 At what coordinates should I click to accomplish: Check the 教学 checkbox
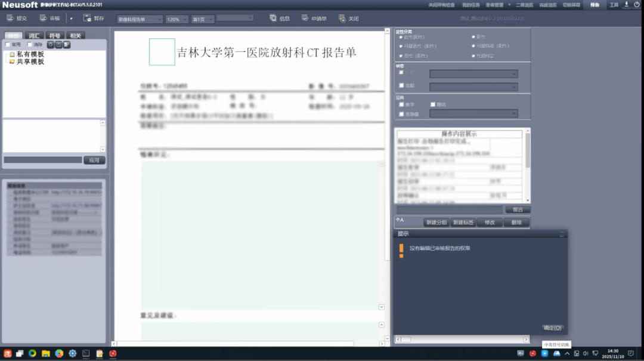tap(401, 104)
